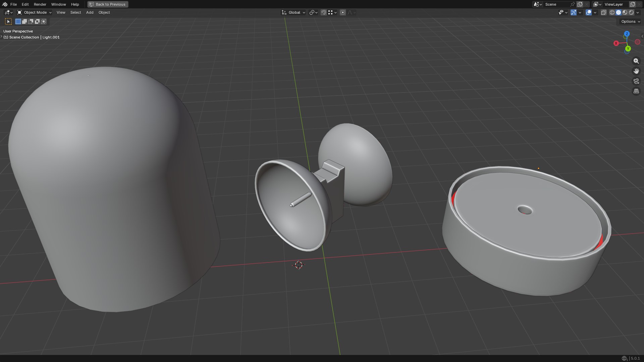Toggle proportional editing
This screenshot has height=362, width=644.
pos(342,12)
